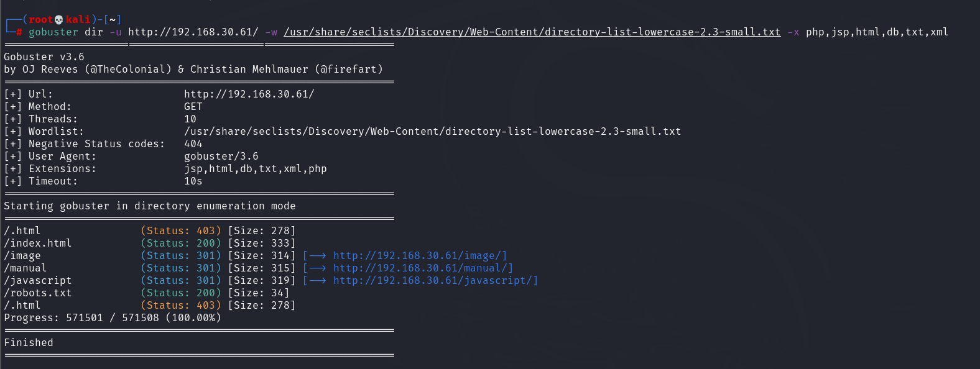
Task: Click the Gobuster v3.6 version banner
Action: [x=44, y=57]
